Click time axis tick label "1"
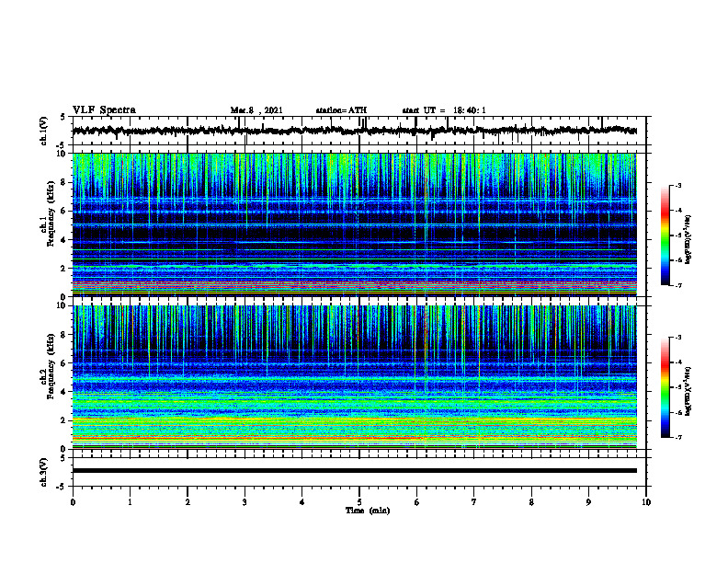This screenshot has height=563, width=728. [130, 502]
